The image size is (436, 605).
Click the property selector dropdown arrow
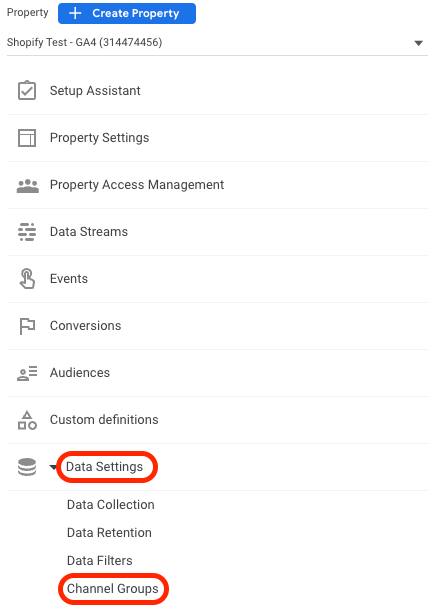click(419, 43)
